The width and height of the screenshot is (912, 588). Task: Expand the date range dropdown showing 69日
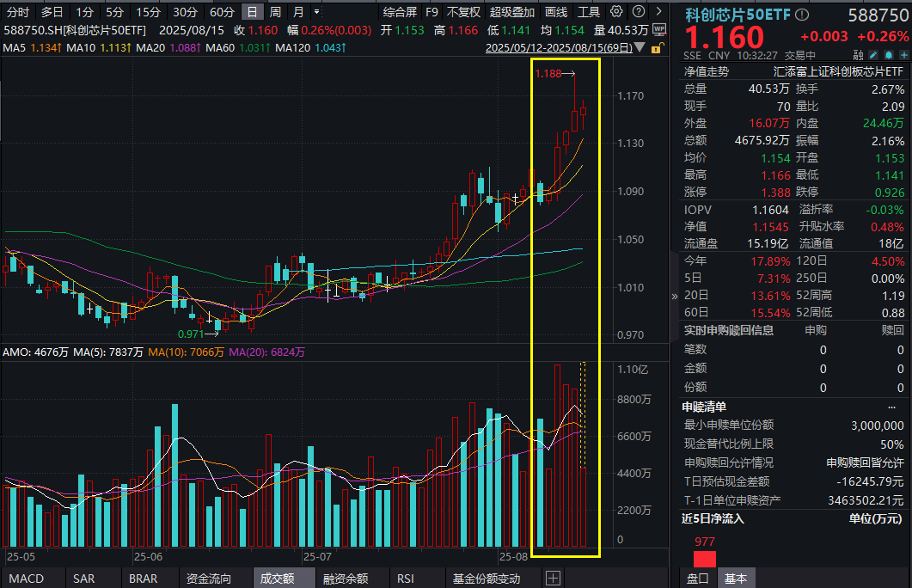[x=640, y=48]
